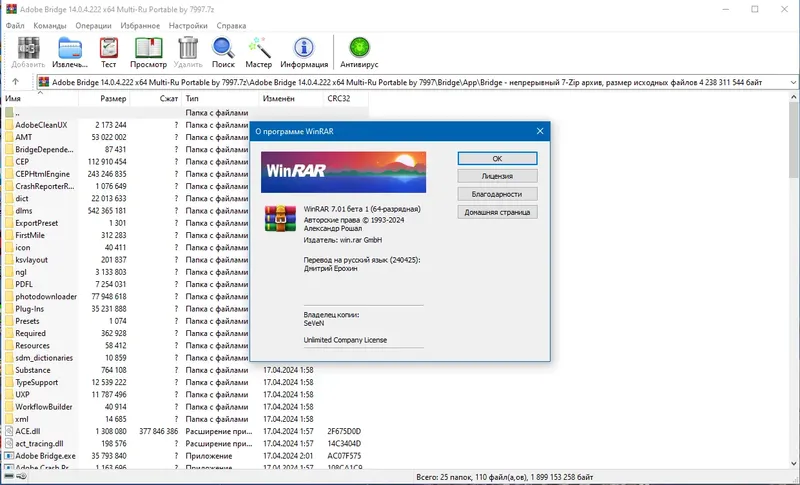The image size is (800, 485).
Task: Open the Просмотр toolbar icon
Action: pos(148,48)
